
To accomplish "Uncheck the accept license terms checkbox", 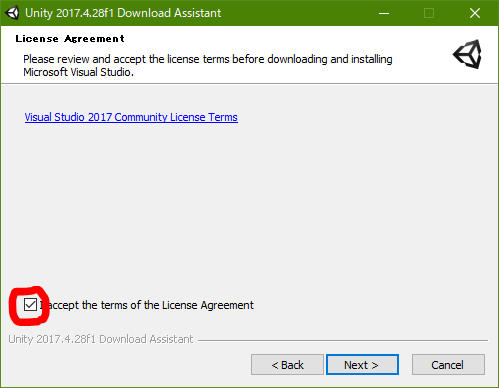I will click(x=30, y=305).
